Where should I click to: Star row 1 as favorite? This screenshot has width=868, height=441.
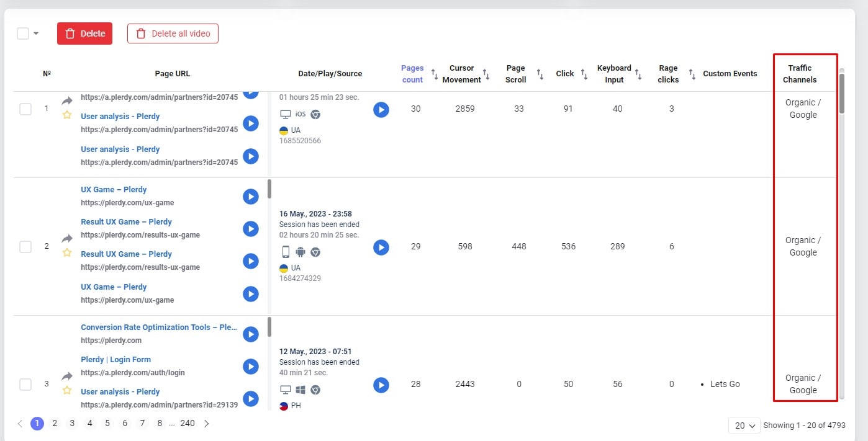[x=67, y=115]
